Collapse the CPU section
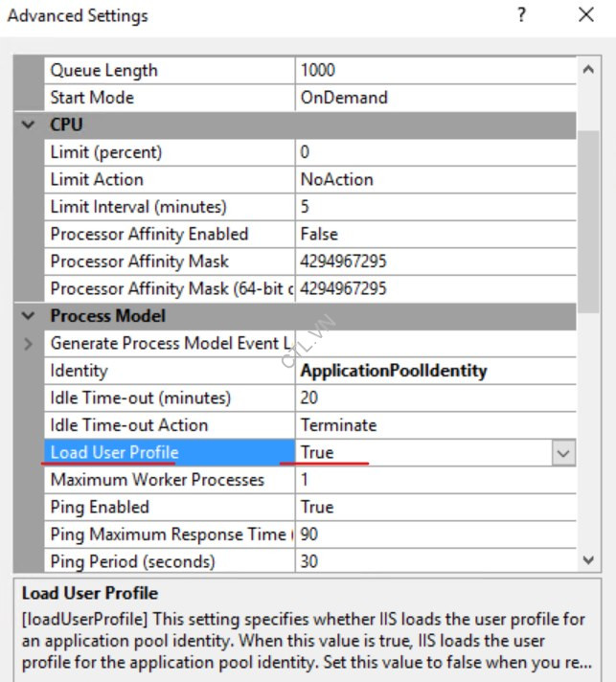Screen dimensions: 616x682 (x=29, y=125)
